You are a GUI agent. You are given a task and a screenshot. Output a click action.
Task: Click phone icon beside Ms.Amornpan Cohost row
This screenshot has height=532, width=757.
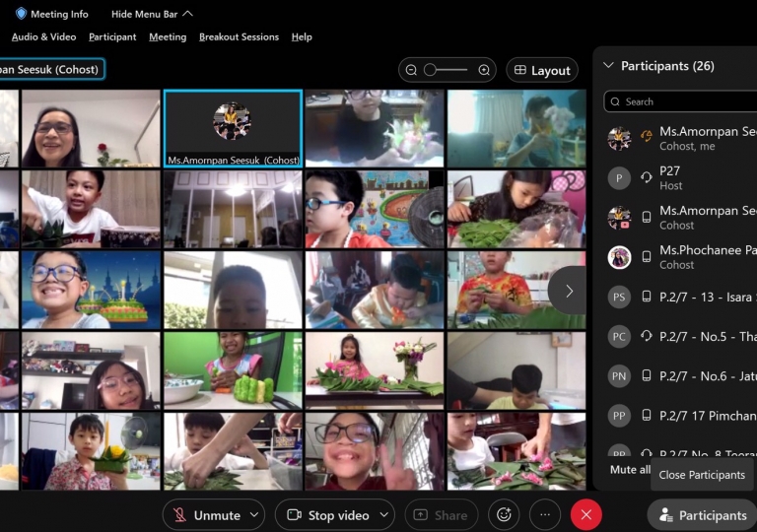(647, 218)
